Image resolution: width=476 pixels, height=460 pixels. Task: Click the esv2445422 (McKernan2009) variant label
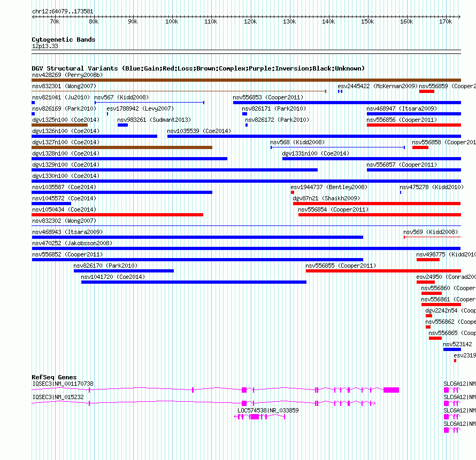[378, 86]
